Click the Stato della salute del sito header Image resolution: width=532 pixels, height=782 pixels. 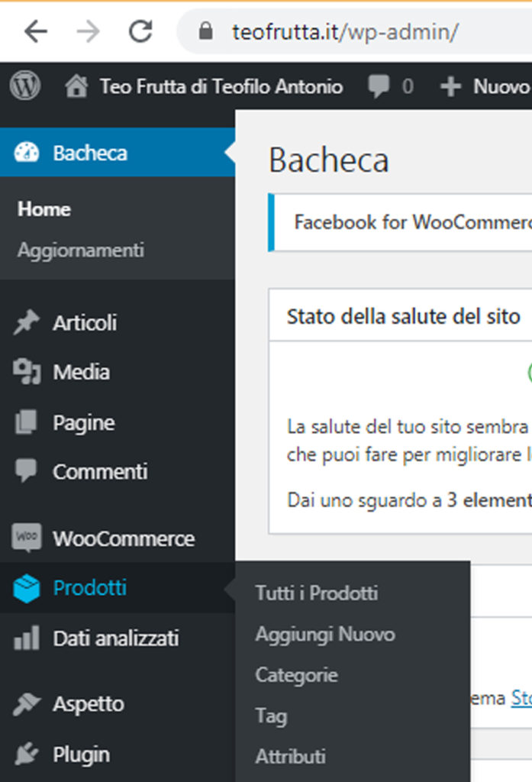[x=403, y=316]
